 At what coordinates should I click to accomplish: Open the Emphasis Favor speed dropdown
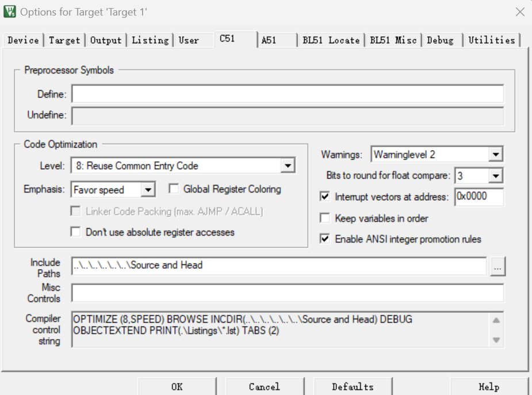point(113,190)
